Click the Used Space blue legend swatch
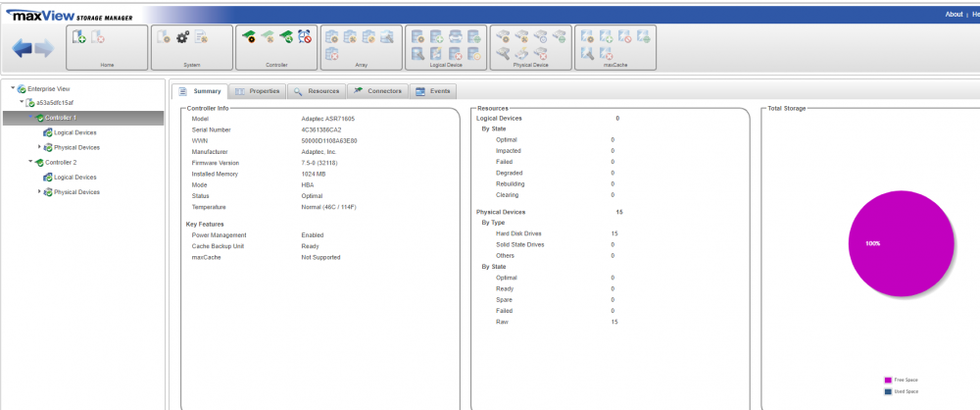Screen dimensions: 980x410 pos(888,391)
